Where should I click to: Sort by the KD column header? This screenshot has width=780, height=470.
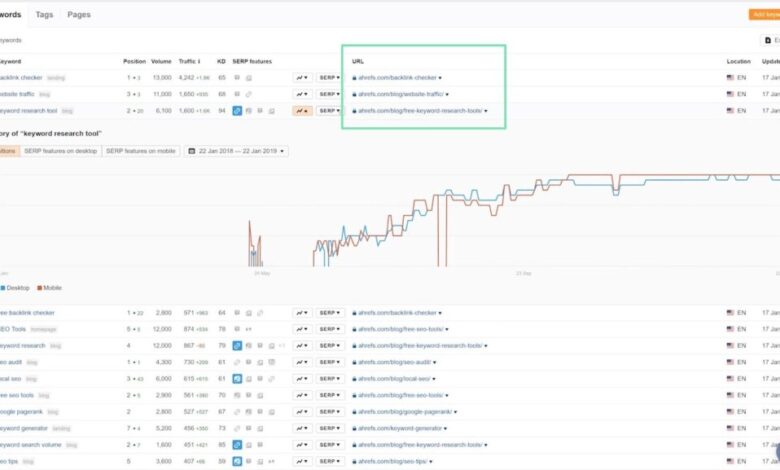pyautogui.click(x=221, y=62)
